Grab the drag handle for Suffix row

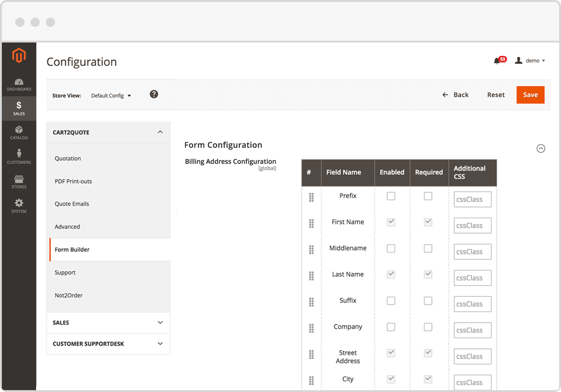click(x=311, y=302)
